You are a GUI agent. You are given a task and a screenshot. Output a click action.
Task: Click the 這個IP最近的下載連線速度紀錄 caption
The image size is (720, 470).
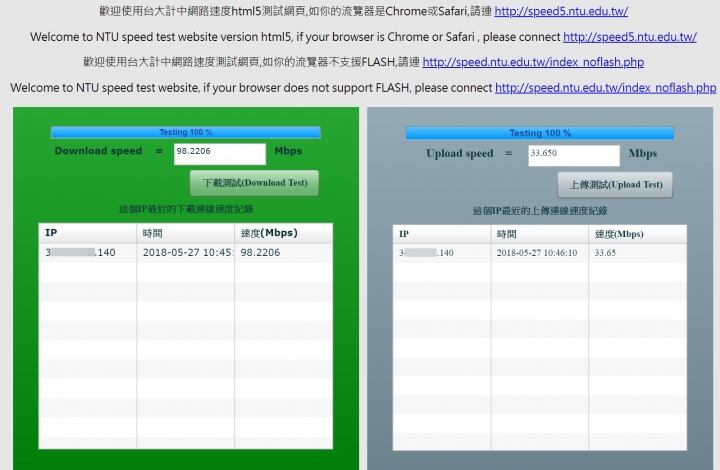(186, 209)
